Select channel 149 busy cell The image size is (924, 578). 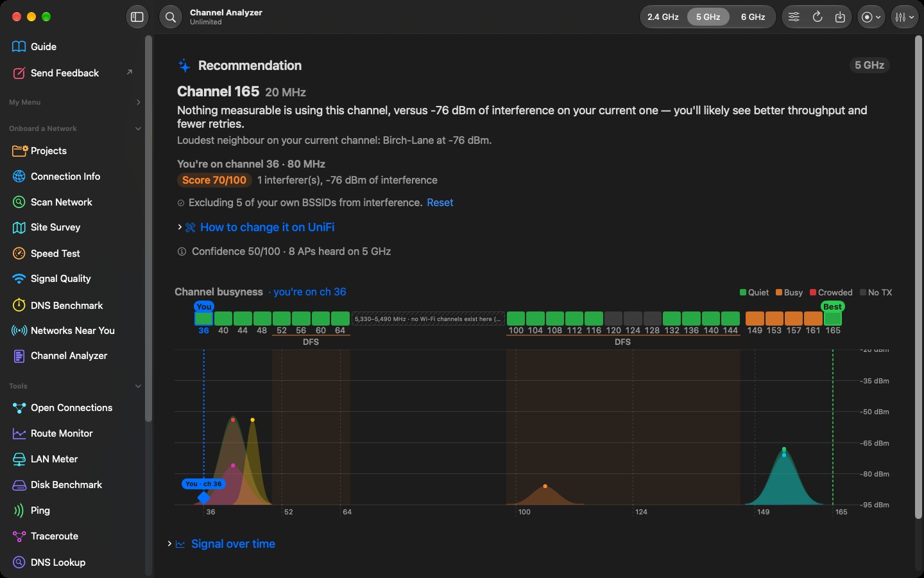point(755,319)
